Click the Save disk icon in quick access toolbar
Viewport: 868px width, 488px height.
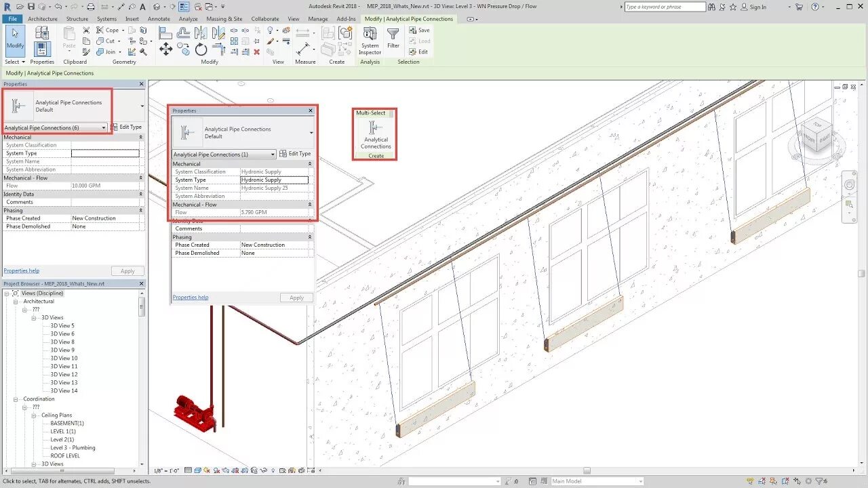32,7
